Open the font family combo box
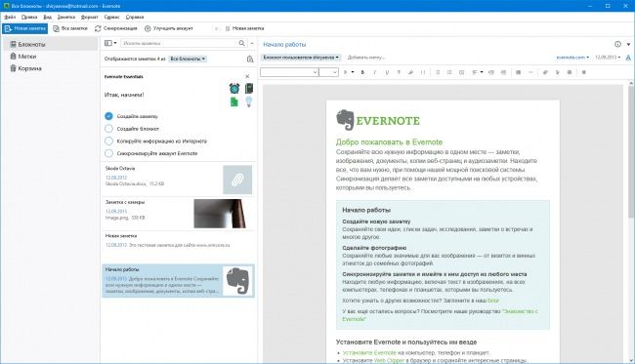This screenshot has width=635, height=364. click(289, 72)
